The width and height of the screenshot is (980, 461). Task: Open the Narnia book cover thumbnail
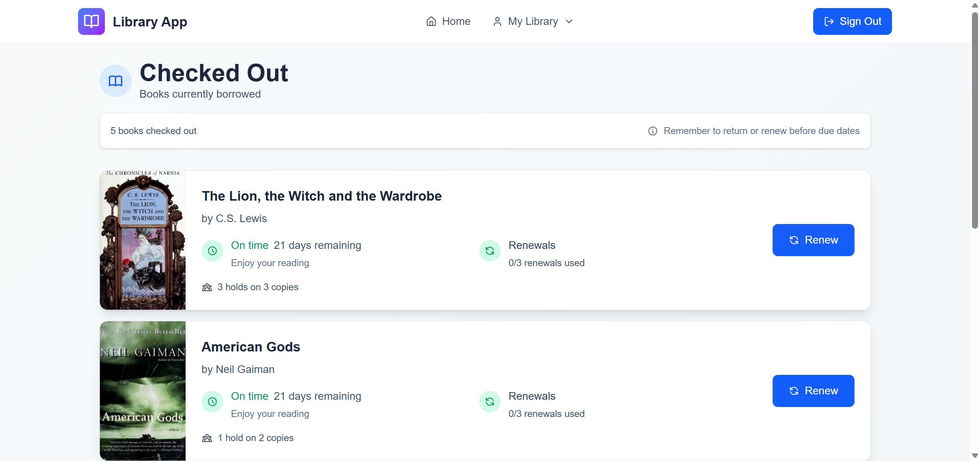pyautogui.click(x=143, y=240)
